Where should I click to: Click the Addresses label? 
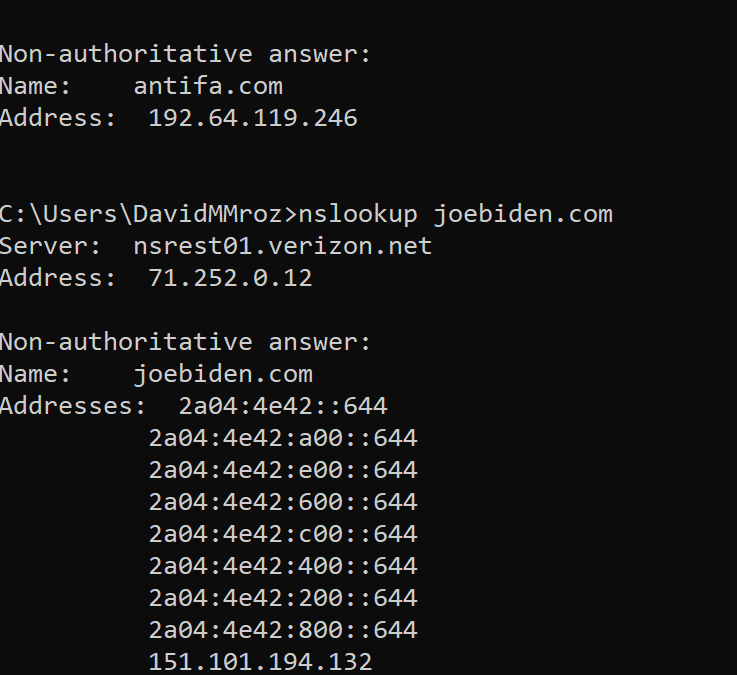coord(73,406)
